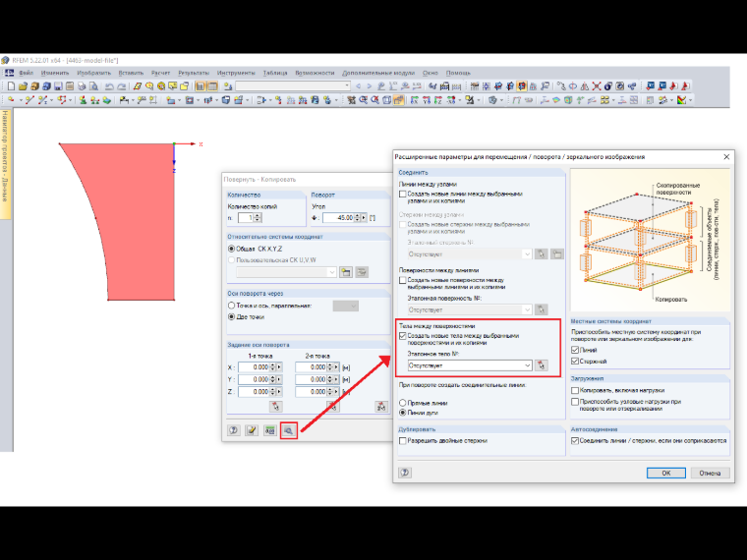
Task: Click the units 0.00 icon in the Rotate-Copy dialog
Action: click(270, 430)
